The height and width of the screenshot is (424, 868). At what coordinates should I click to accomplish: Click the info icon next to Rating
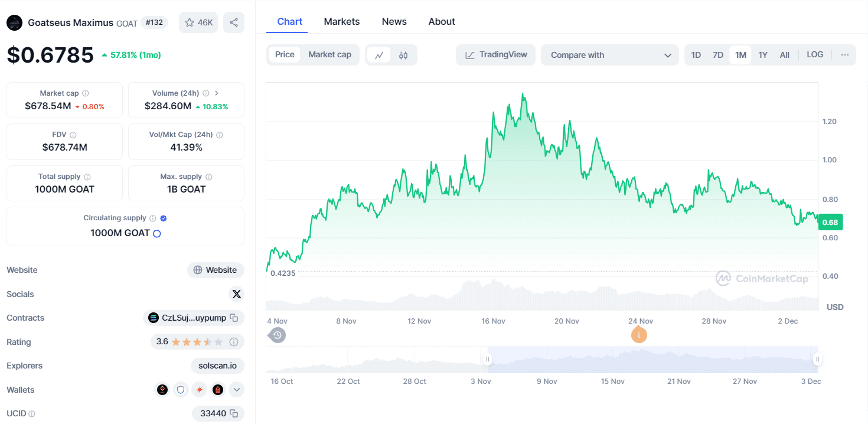(234, 342)
